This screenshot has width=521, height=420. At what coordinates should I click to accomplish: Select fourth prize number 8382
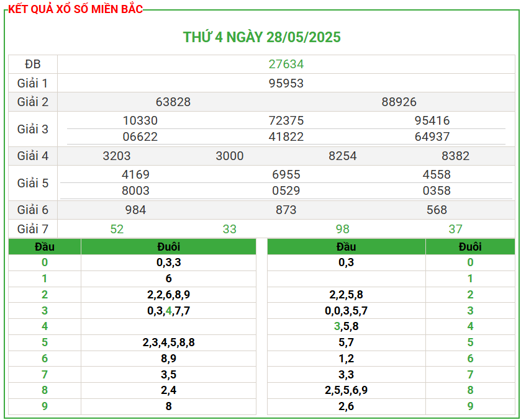click(x=456, y=156)
